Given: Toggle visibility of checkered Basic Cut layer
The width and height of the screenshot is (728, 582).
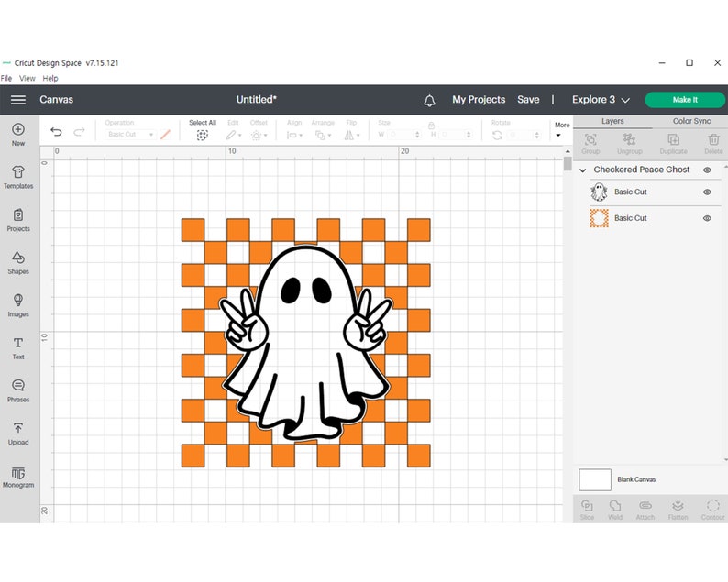Looking at the screenshot, I should pos(707,218).
